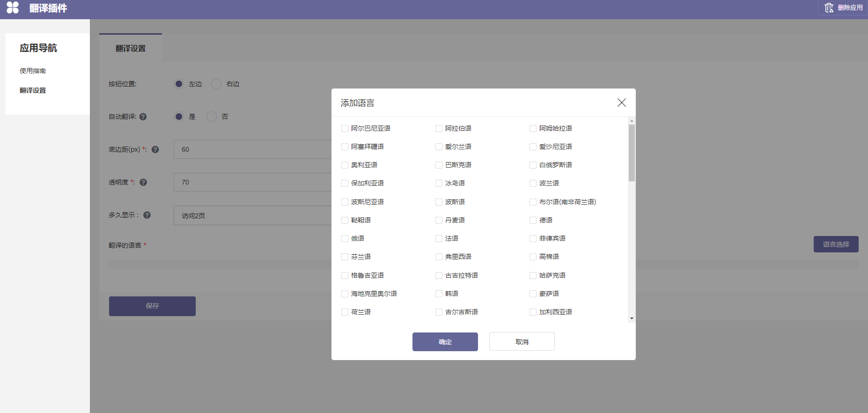Check the 波兰语 checkbox

point(533,183)
